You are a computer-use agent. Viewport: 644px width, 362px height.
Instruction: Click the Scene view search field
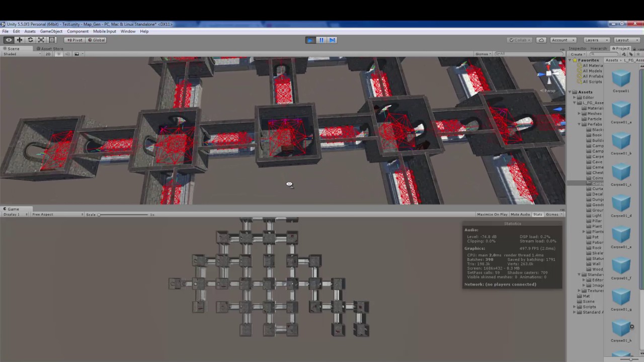click(x=529, y=54)
